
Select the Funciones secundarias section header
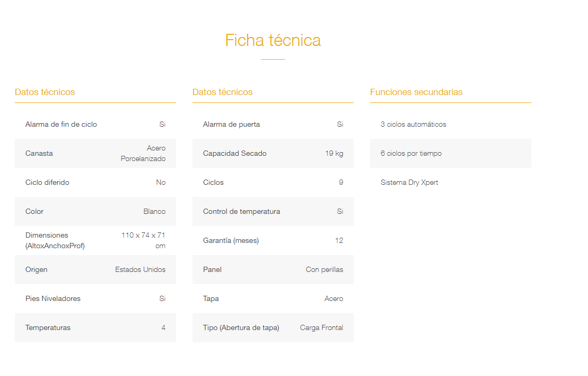pos(416,92)
